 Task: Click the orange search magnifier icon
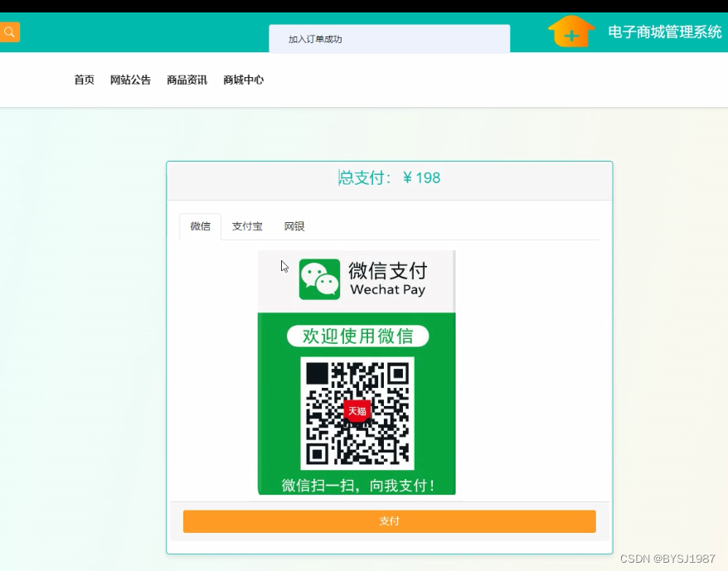(9, 32)
